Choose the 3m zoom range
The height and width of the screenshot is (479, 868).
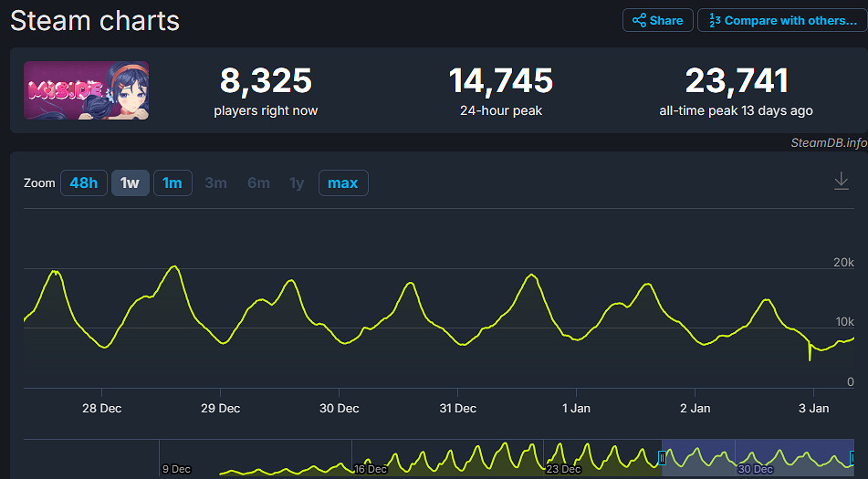tap(215, 182)
